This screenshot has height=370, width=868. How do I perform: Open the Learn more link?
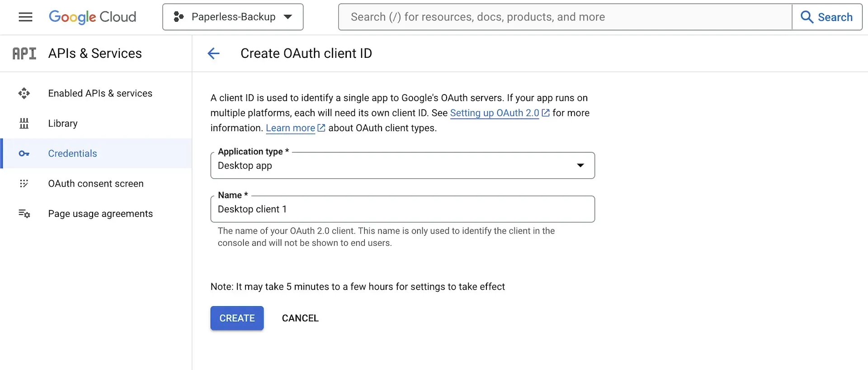pos(290,128)
